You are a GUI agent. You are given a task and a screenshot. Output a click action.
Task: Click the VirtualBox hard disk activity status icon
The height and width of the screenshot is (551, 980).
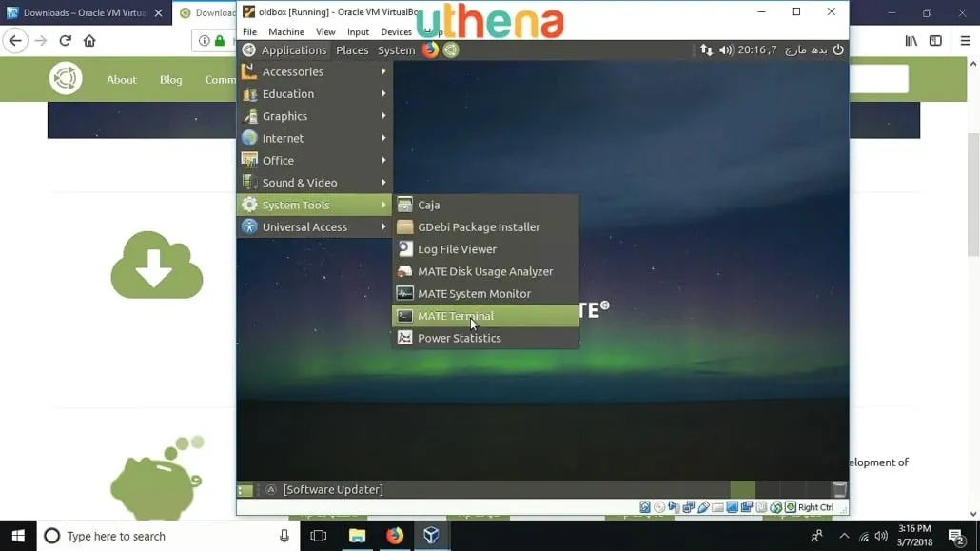point(644,507)
